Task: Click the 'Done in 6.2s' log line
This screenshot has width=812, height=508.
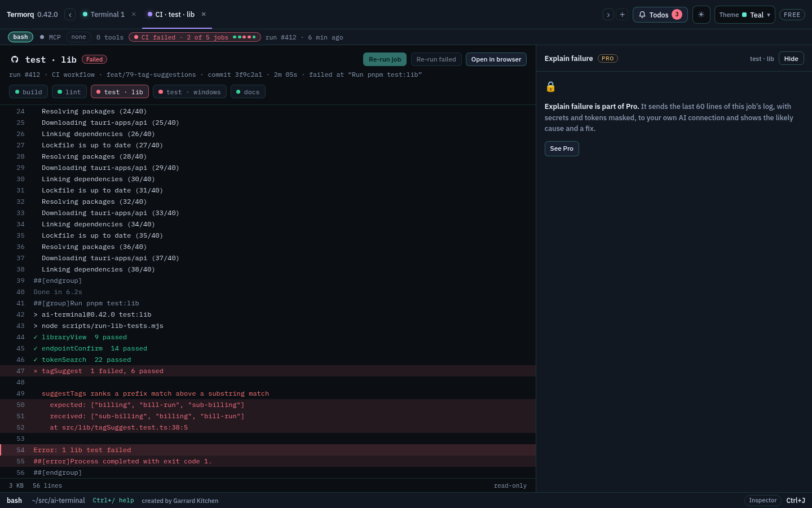Action: pos(268,292)
